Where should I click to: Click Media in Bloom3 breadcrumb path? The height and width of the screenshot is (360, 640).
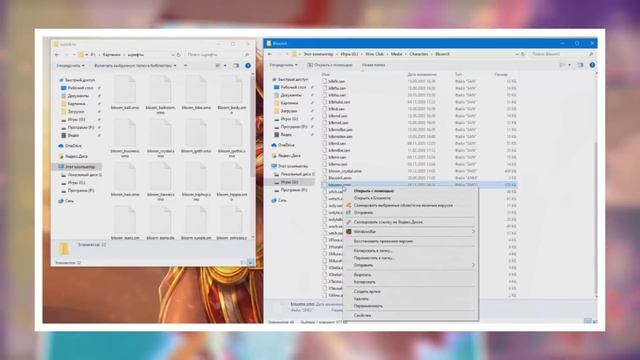point(396,54)
